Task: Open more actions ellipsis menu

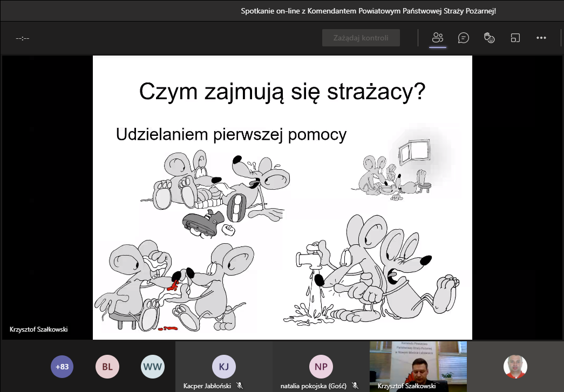Action: (x=541, y=38)
